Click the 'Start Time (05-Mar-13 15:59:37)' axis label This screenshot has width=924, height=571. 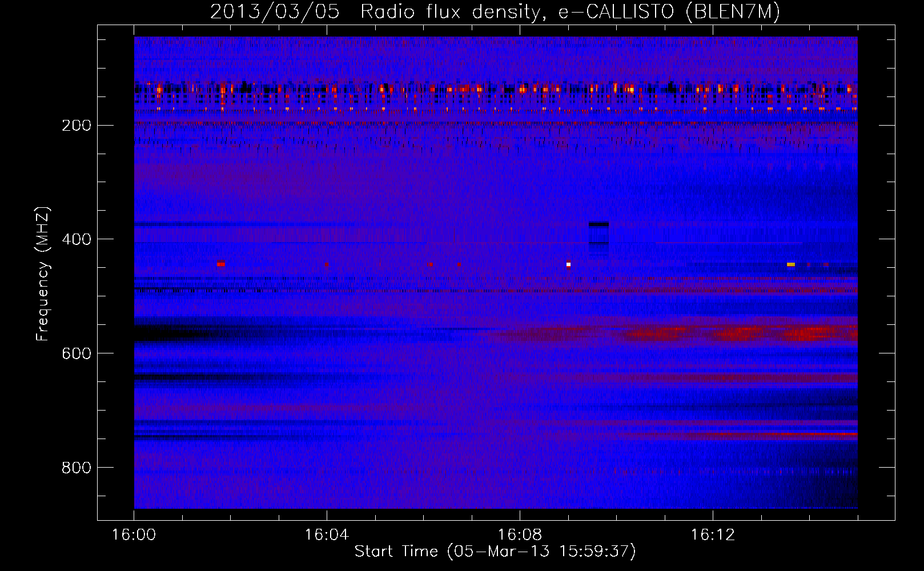pos(495,551)
